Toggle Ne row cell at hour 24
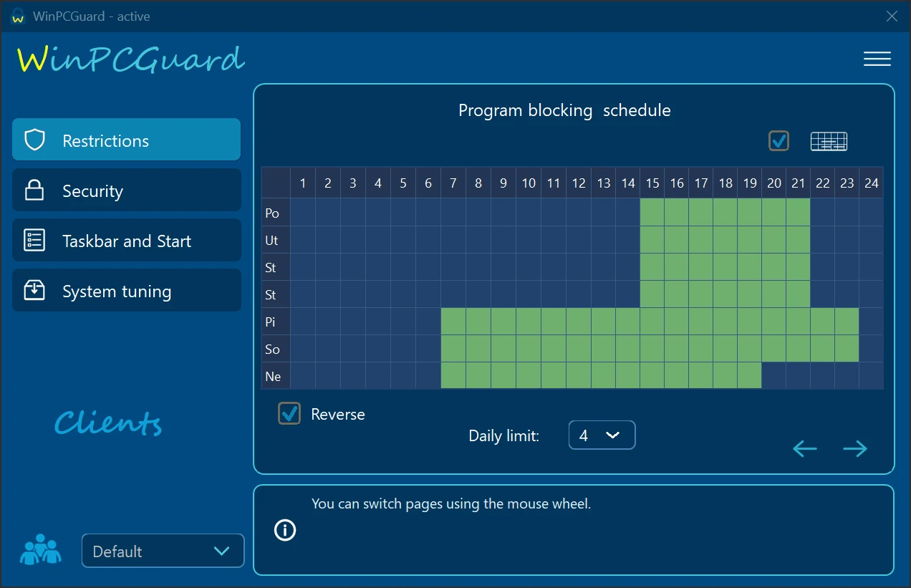Viewport: 911px width, 588px height. click(x=872, y=376)
